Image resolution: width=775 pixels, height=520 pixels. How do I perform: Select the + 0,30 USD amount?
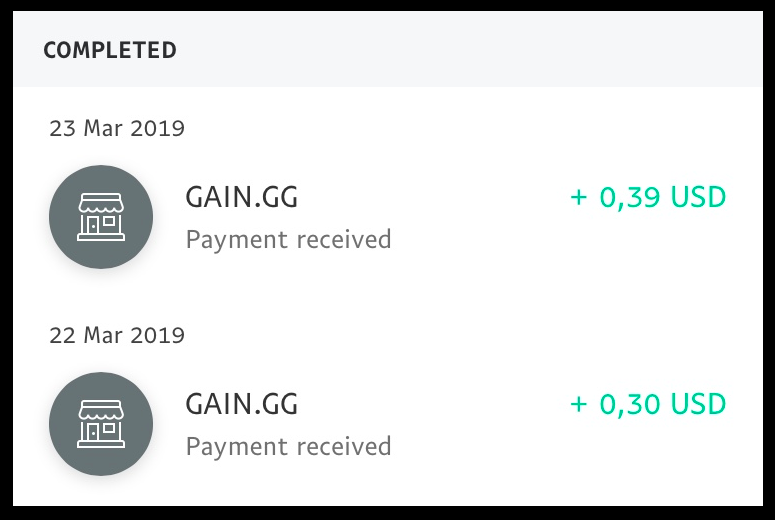(648, 404)
